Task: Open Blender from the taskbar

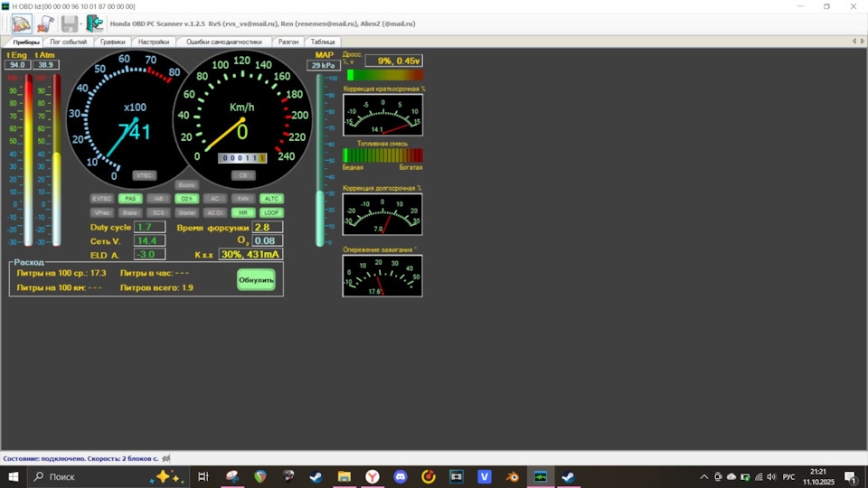Action: (512, 476)
